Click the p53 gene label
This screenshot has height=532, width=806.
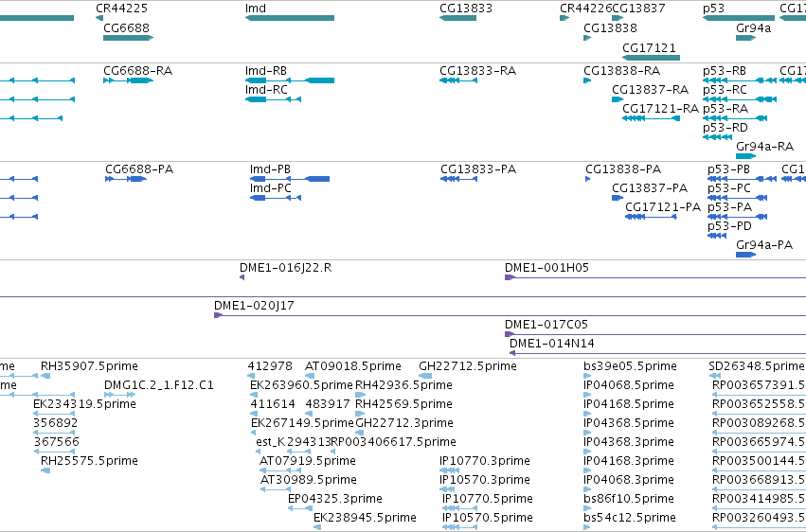[x=713, y=9]
